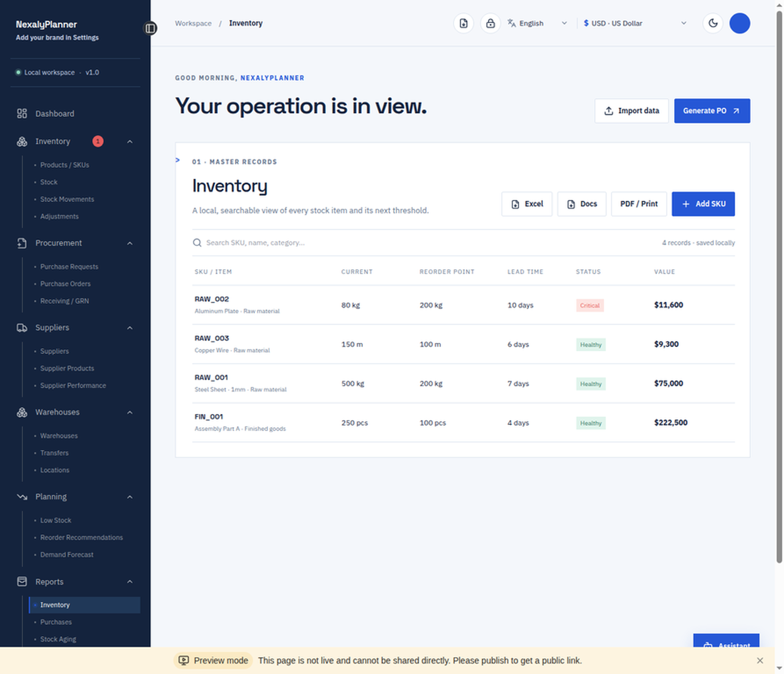Open the English language dropdown
Image resolution: width=784 pixels, height=674 pixels.
[x=538, y=24]
